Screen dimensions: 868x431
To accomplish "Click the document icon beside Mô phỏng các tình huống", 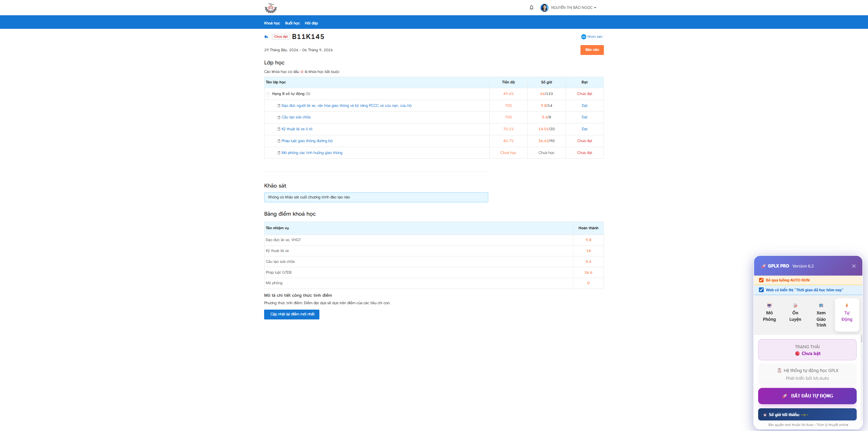I will (279, 153).
